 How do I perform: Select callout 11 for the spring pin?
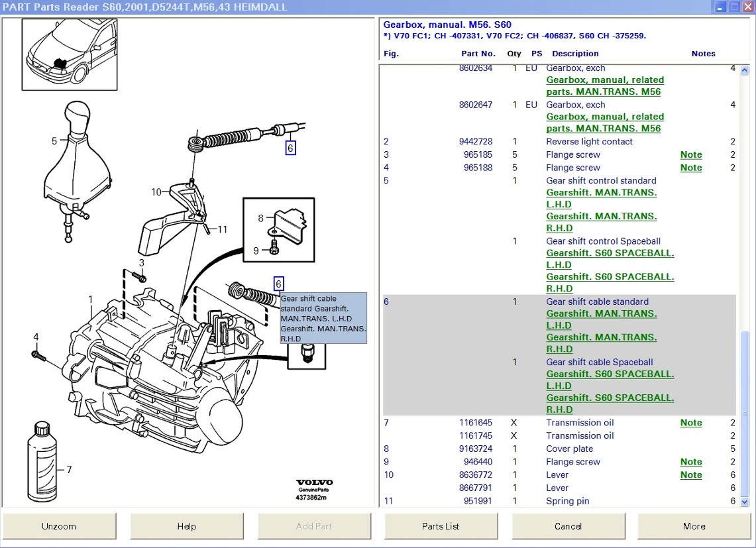click(x=222, y=230)
